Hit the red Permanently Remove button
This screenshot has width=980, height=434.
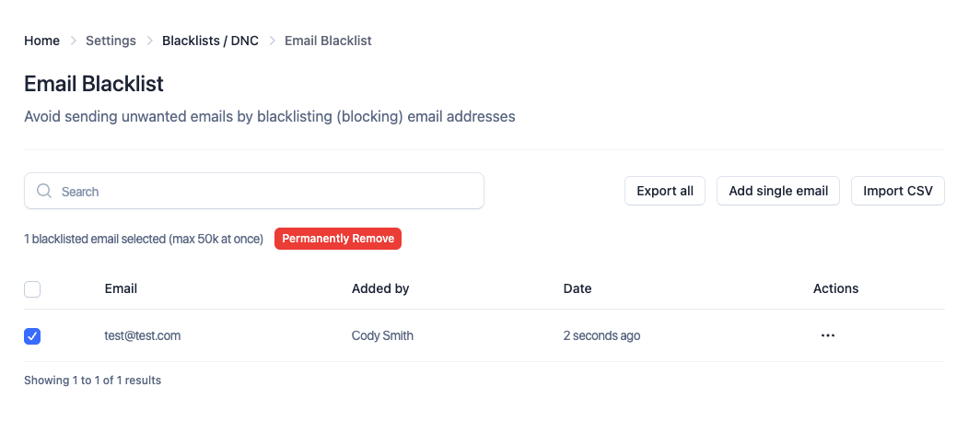click(338, 239)
